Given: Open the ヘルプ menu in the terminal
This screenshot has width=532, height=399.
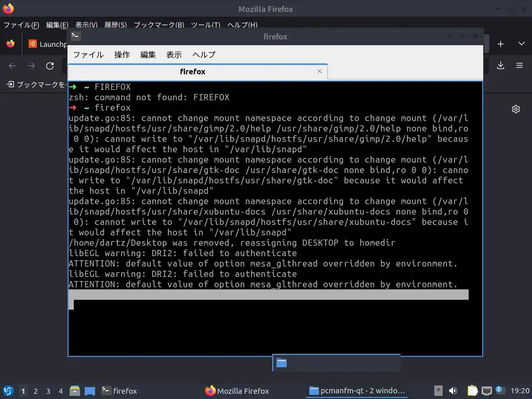Looking at the screenshot, I should pyautogui.click(x=204, y=55).
